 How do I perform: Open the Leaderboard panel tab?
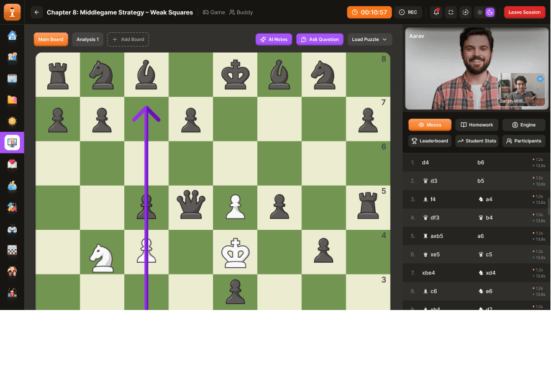(x=430, y=141)
